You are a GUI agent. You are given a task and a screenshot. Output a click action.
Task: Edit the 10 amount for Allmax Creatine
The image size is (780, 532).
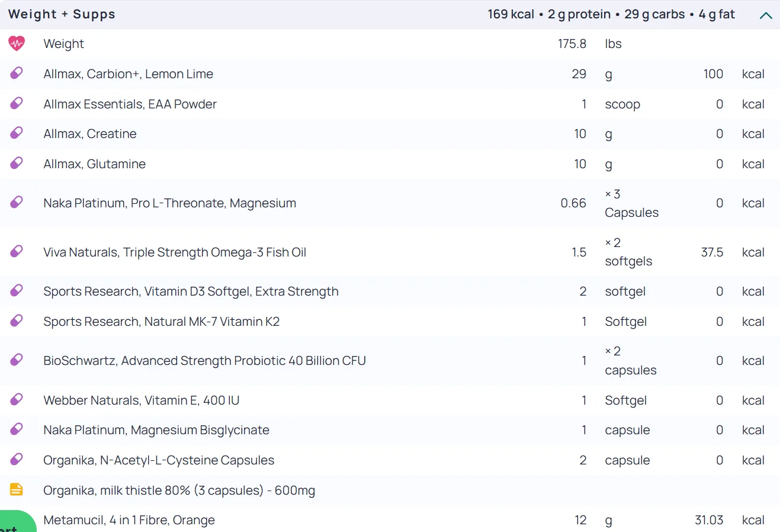580,134
